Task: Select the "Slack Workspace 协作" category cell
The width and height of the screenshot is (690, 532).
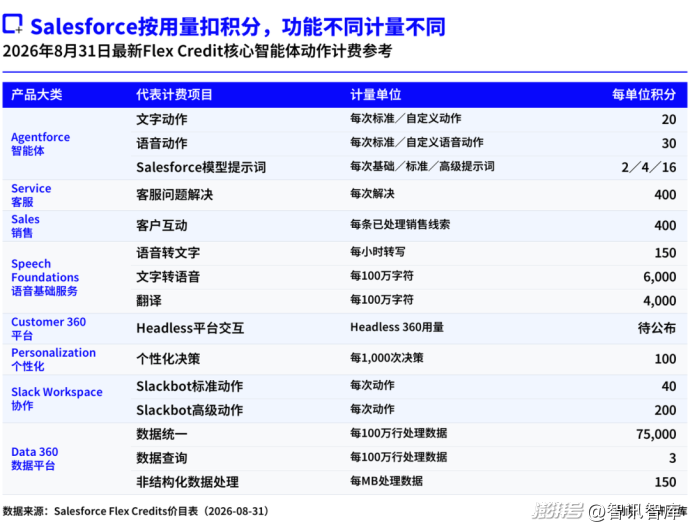Action: pyautogui.click(x=57, y=398)
